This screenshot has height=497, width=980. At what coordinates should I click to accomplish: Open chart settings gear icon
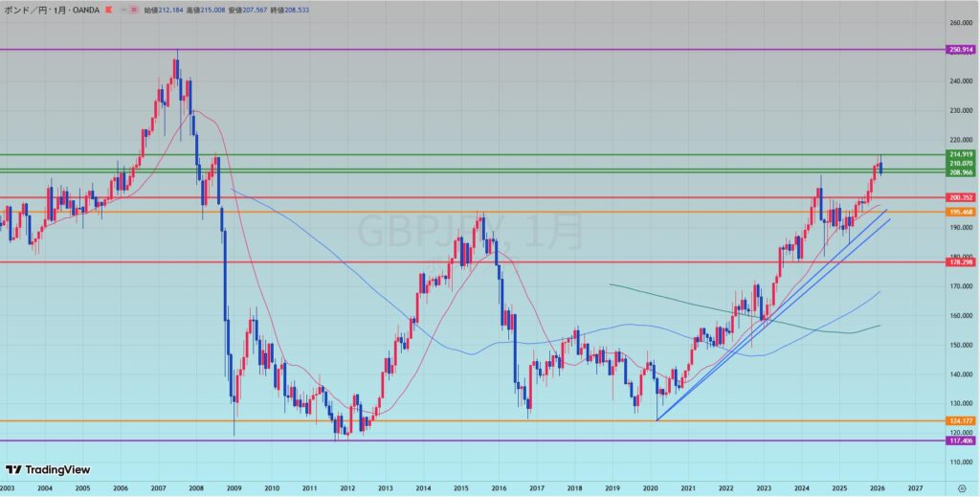[961, 488]
